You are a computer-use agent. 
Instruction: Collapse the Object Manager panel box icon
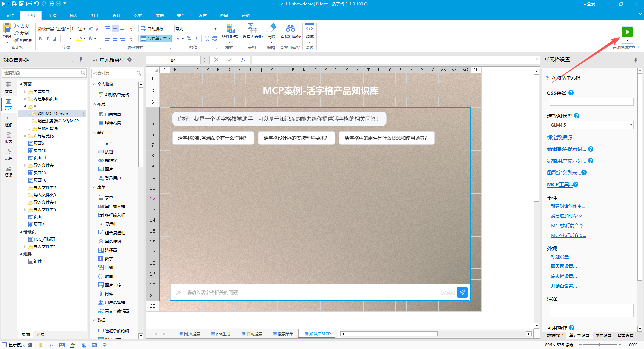point(71,60)
